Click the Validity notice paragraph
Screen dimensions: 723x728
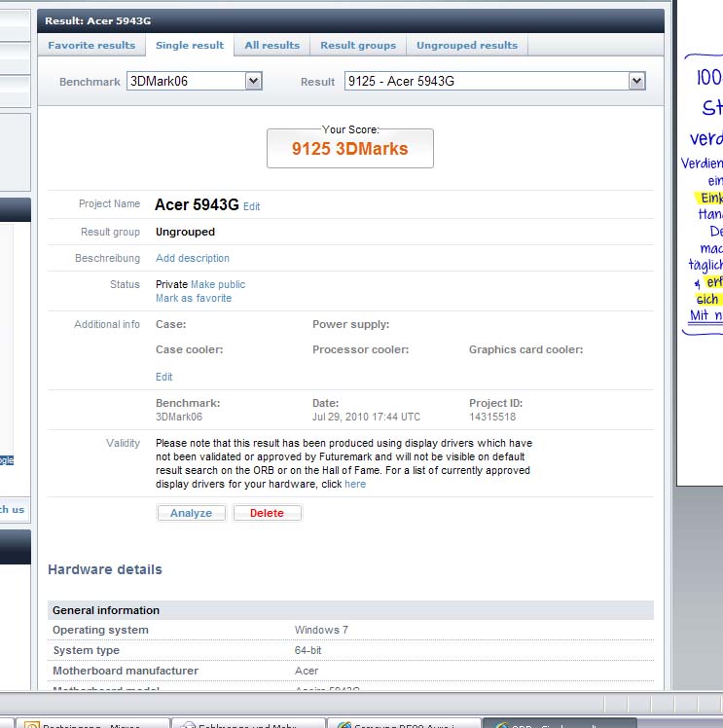click(x=343, y=464)
